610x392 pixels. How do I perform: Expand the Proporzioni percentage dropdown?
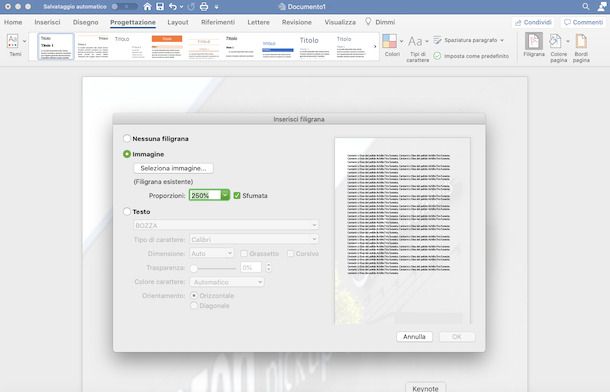225,195
